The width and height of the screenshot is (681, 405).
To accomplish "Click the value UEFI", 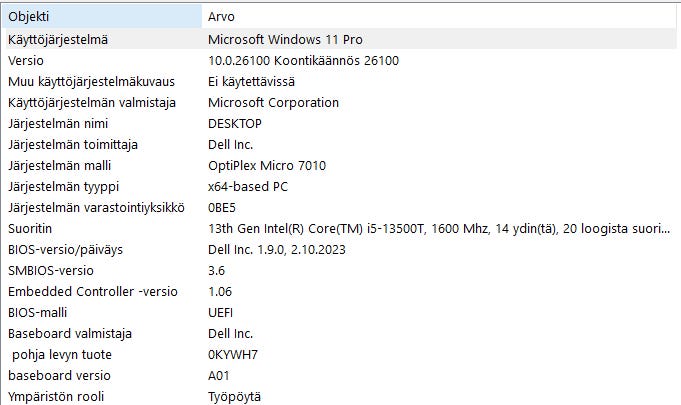I will (220, 313).
